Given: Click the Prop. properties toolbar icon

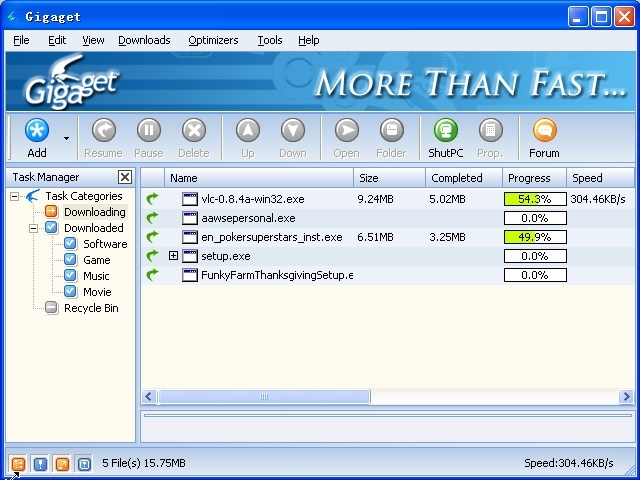Looking at the screenshot, I should tap(490, 131).
